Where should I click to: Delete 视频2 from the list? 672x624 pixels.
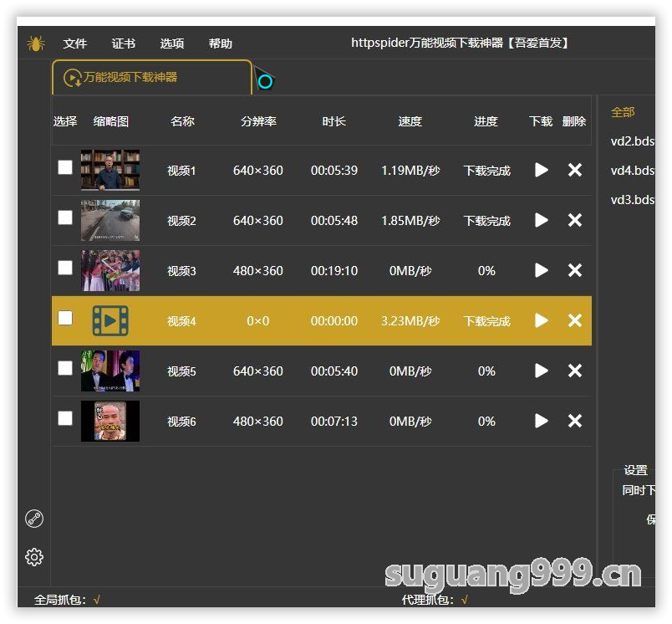click(x=575, y=220)
